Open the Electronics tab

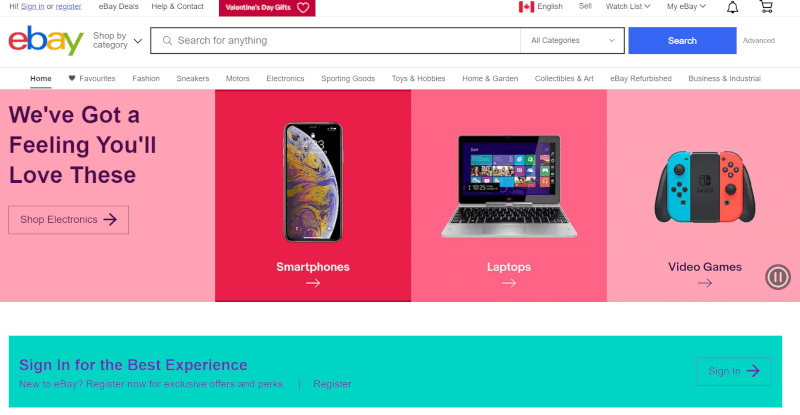pyautogui.click(x=285, y=79)
